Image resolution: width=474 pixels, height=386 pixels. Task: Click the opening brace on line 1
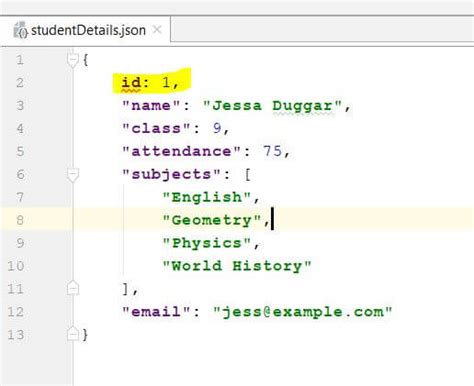85,60
